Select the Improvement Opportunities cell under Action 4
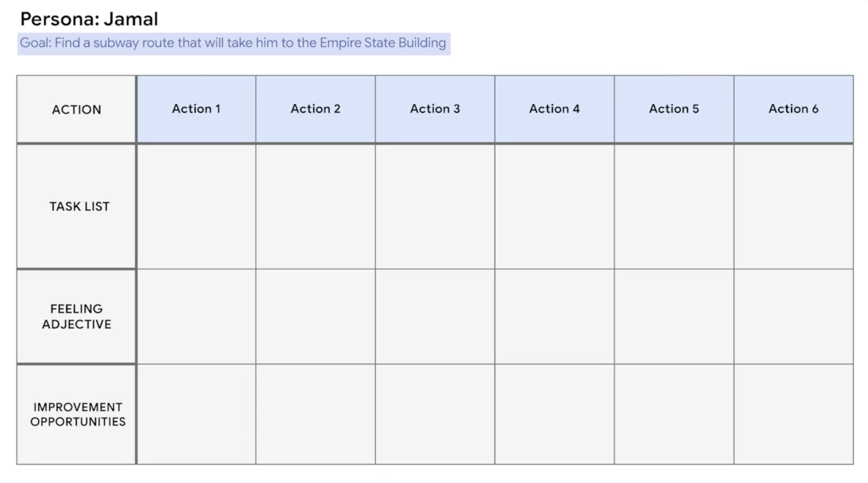Viewport: 868px width, 483px height. pyautogui.click(x=554, y=414)
